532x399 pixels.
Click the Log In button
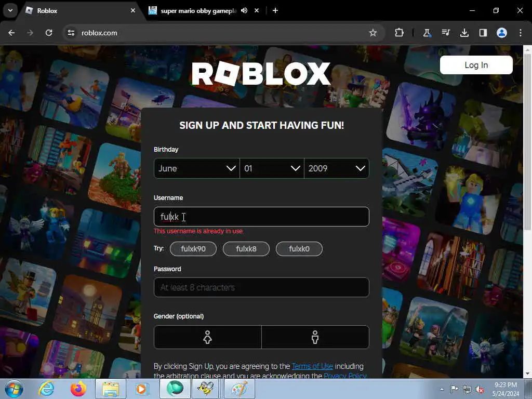click(476, 65)
